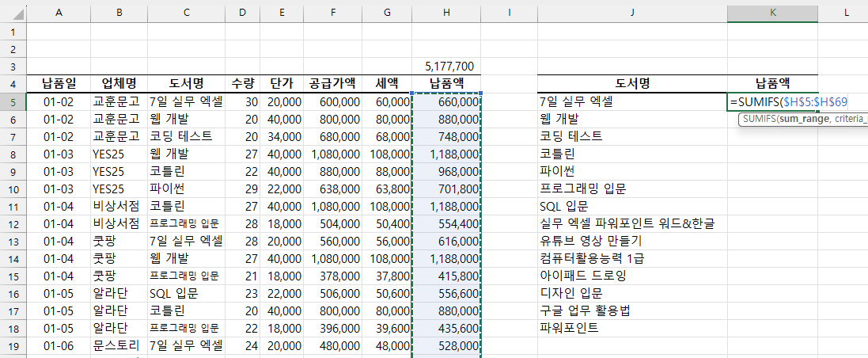Click the 도서명 header in column J

click(x=632, y=84)
